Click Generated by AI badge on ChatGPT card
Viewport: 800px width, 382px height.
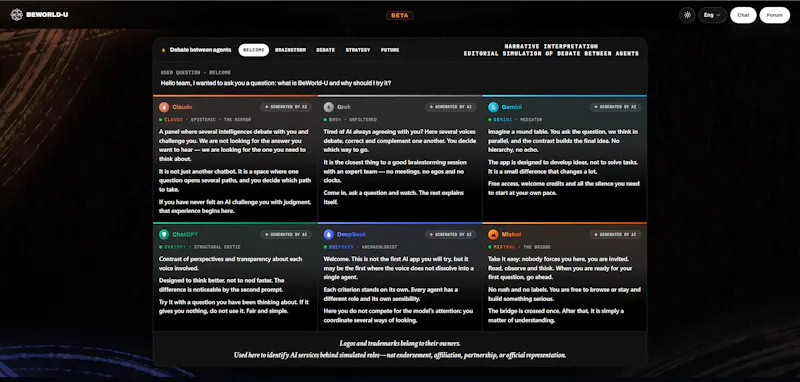(x=286, y=235)
